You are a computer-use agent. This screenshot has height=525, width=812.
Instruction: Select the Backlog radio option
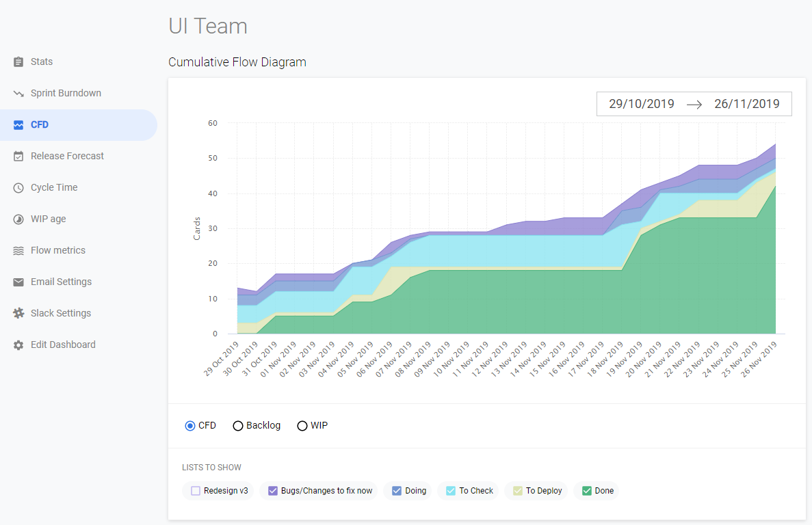(237, 425)
